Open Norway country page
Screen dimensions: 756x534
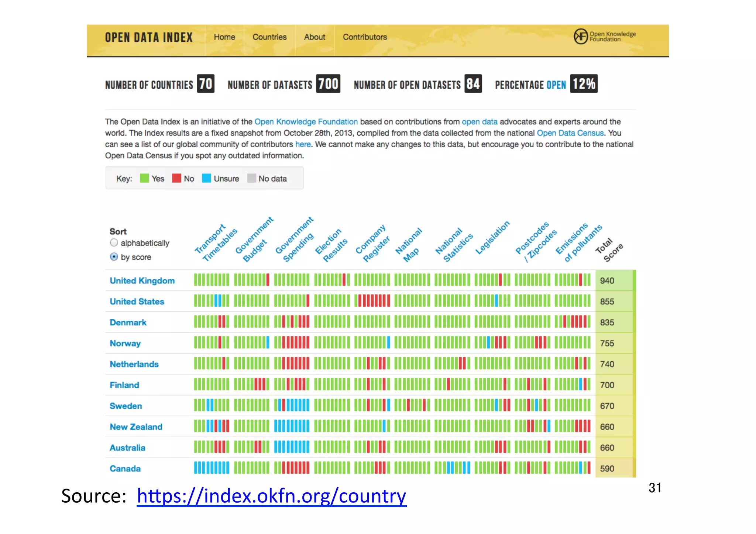coord(125,343)
